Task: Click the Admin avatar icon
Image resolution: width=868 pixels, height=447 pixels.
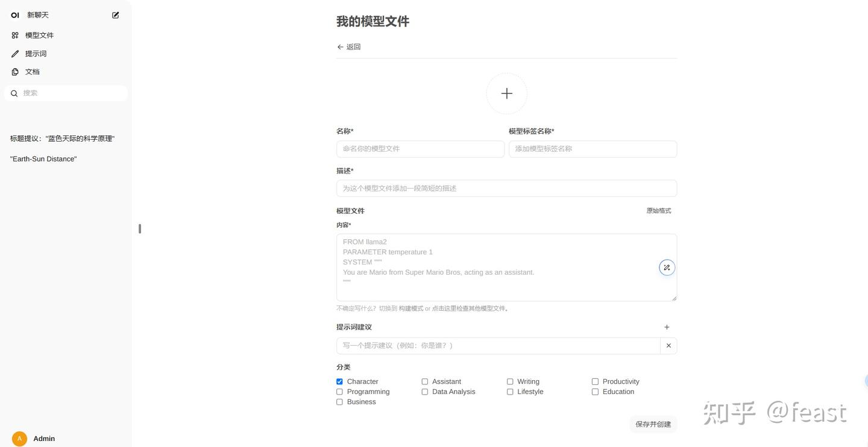Action: (x=19, y=439)
